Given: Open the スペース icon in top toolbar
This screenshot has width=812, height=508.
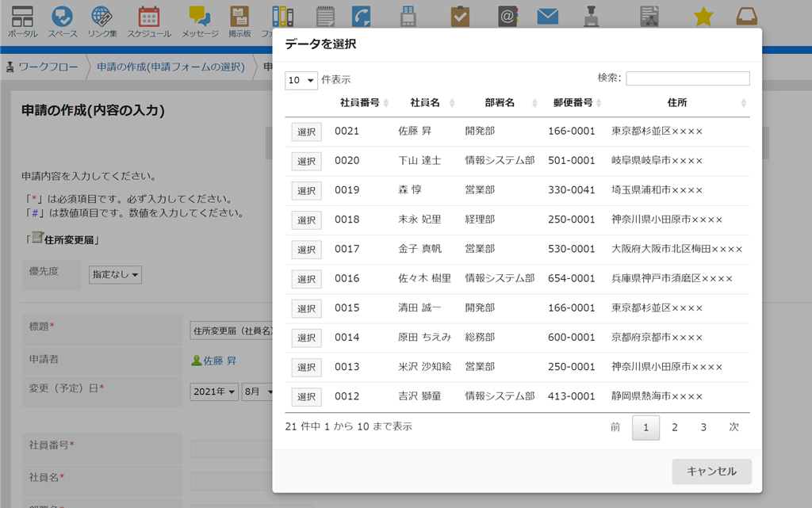Looking at the screenshot, I should [62, 22].
